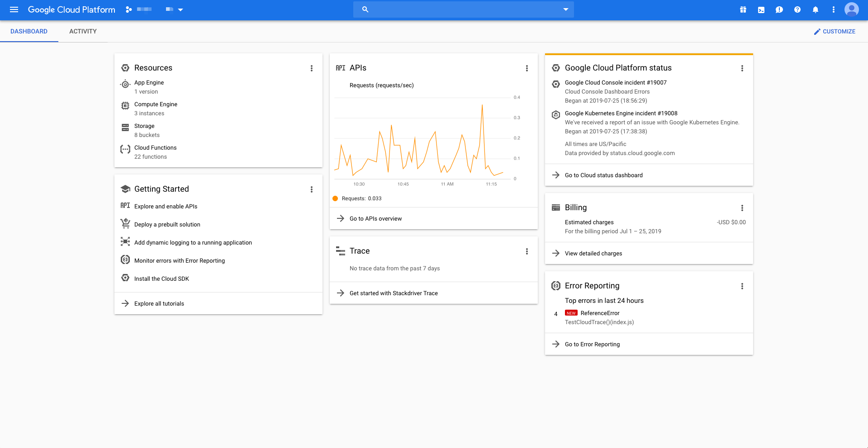The width and height of the screenshot is (868, 448).
Task: Click the request spike on the chart
Action: pyautogui.click(x=482, y=105)
